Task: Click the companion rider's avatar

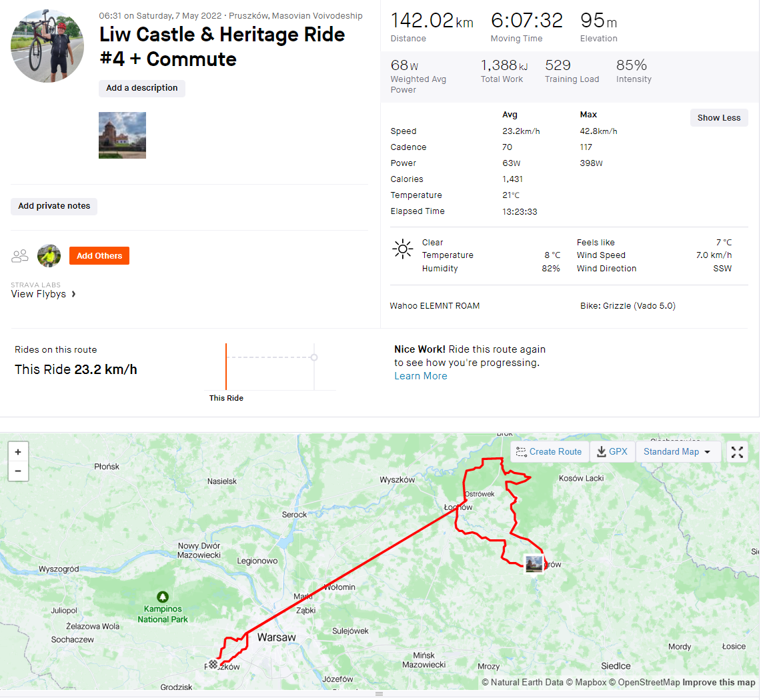Action: pyautogui.click(x=49, y=255)
